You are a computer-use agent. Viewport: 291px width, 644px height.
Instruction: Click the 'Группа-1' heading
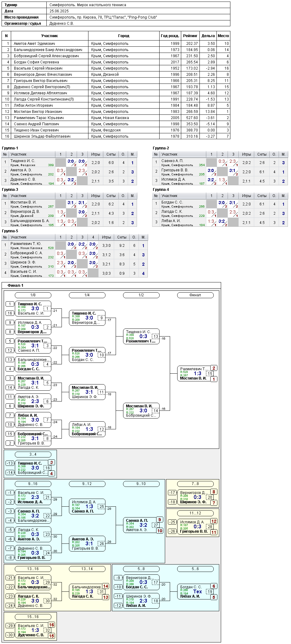click(x=10, y=148)
